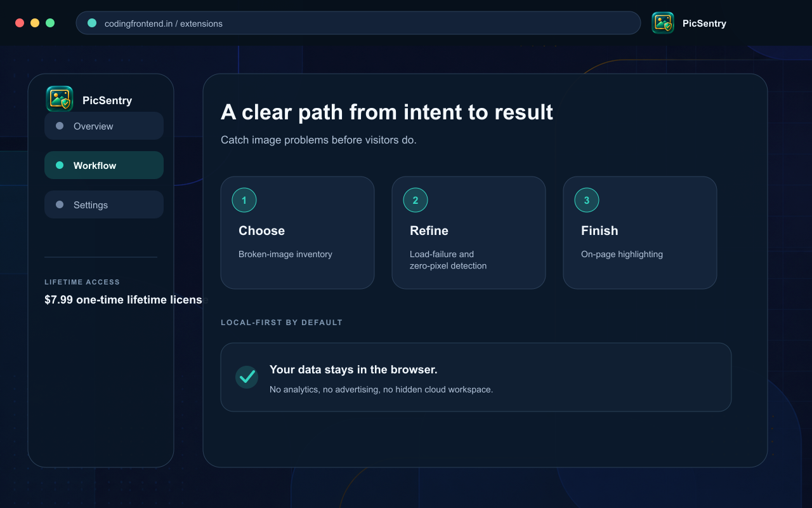Click the PicSentry icon in the top bar
812x508 pixels.
(x=663, y=23)
